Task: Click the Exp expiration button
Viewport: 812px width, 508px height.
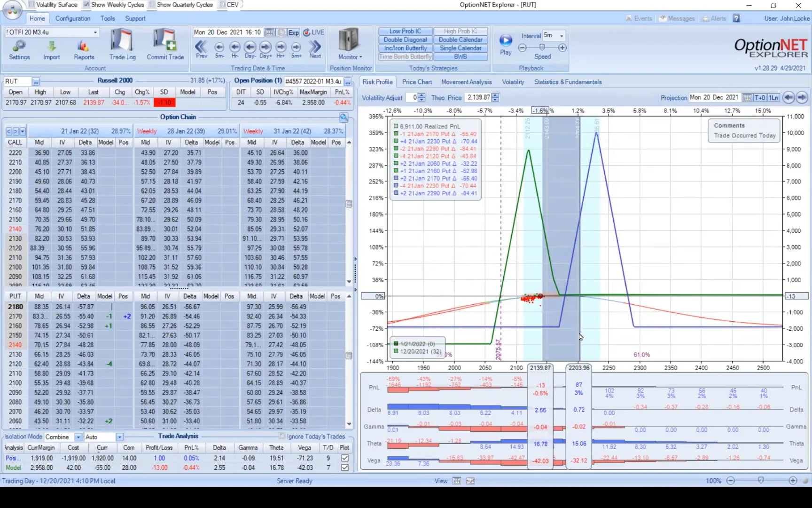Action: [294, 32]
